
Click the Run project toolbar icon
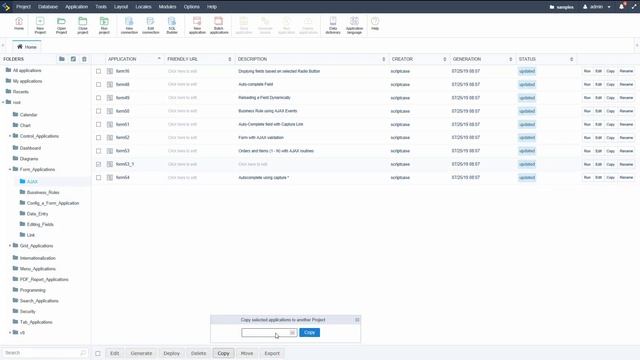pos(104,25)
